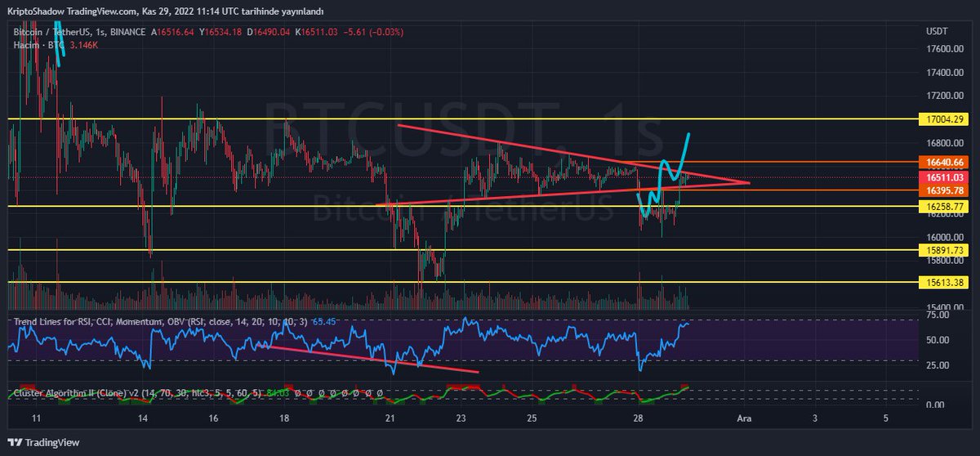Image resolution: width=980 pixels, height=456 pixels.
Task: Click the 16511.03 current price label
Action: [x=942, y=177]
